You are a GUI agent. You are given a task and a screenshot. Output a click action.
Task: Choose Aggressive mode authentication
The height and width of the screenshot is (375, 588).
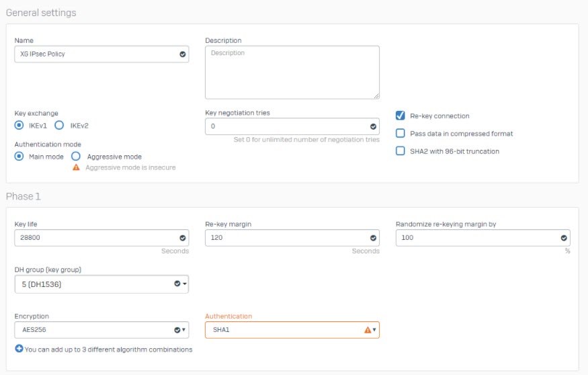coord(76,156)
